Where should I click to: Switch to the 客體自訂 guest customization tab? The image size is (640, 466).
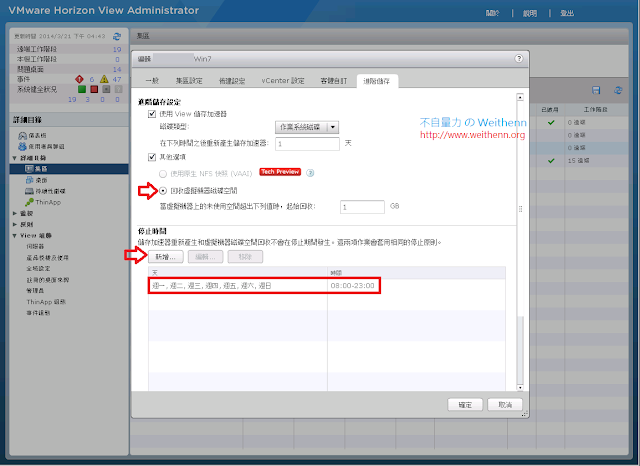(x=333, y=81)
